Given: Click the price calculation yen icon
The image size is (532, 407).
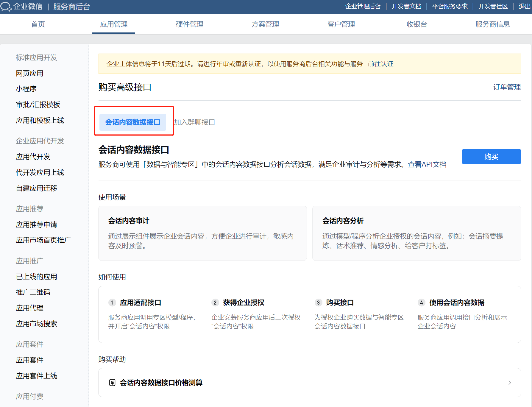Looking at the screenshot, I should [112, 383].
